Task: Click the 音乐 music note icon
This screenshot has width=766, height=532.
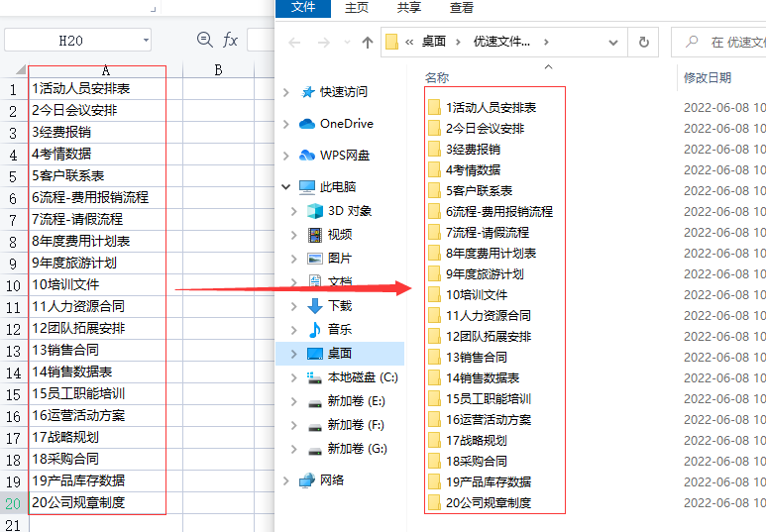Action: [315, 330]
